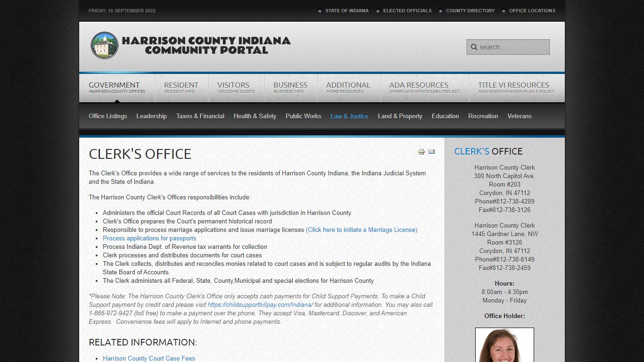Click the 300 North Capitol Ave. address
The width and height of the screenshot is (644, 362).
click(504, 176)
